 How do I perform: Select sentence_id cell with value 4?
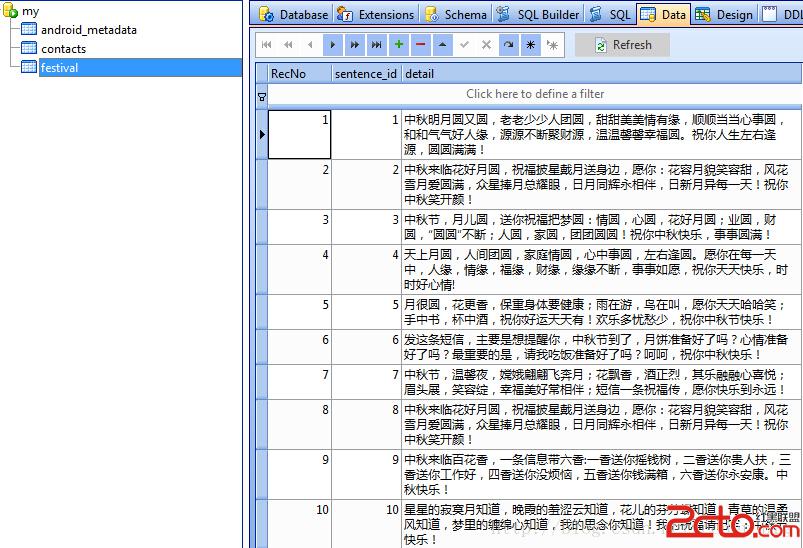[366, 269]
